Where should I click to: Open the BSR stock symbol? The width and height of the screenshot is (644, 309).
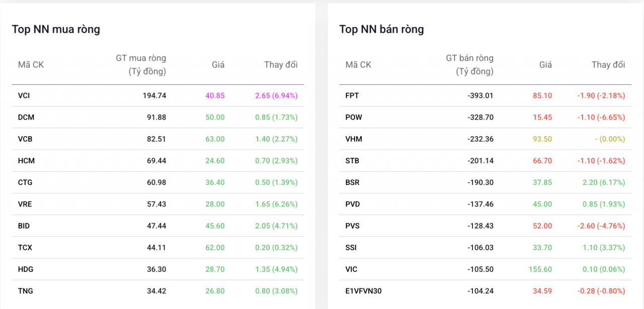(353, 182)
